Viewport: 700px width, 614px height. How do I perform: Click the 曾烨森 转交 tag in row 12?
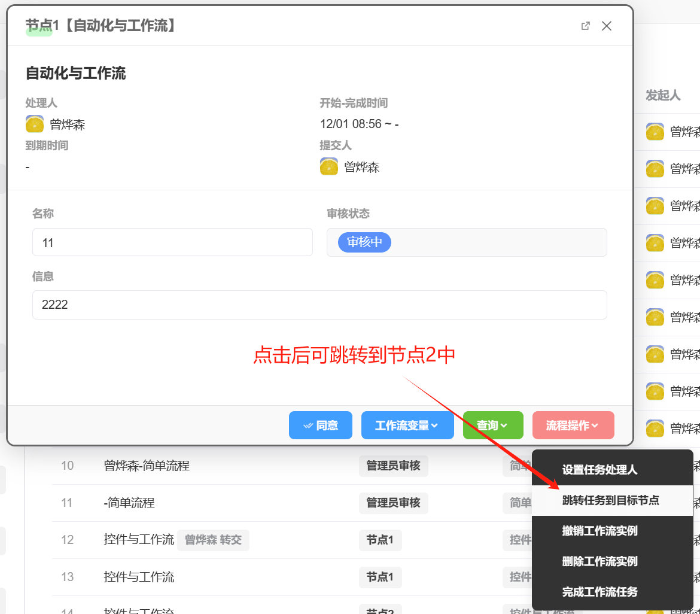(213, 540)
